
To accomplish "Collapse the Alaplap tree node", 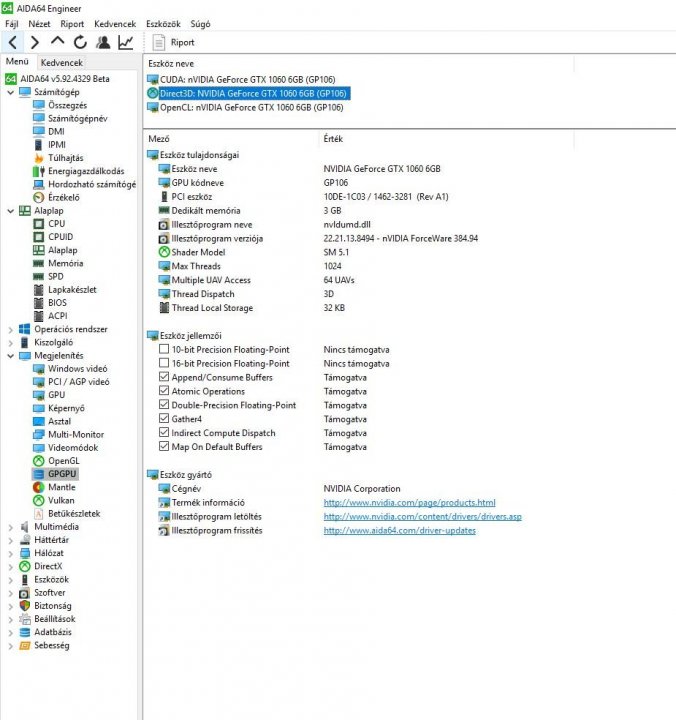I will click(x=11, y=211).
